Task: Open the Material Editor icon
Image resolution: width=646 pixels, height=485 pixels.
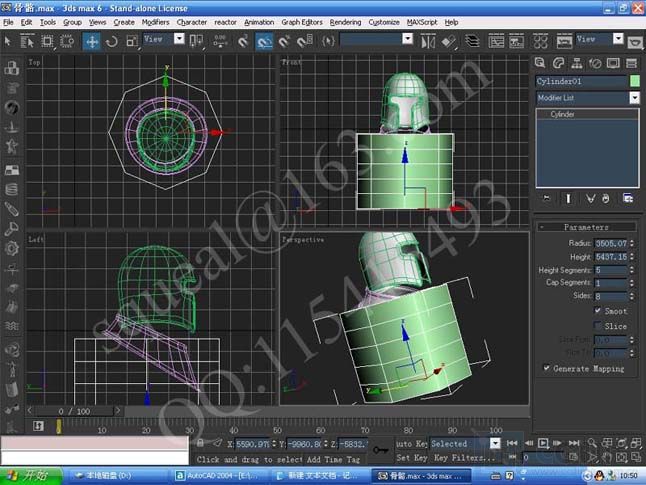Action: point(541,41)
